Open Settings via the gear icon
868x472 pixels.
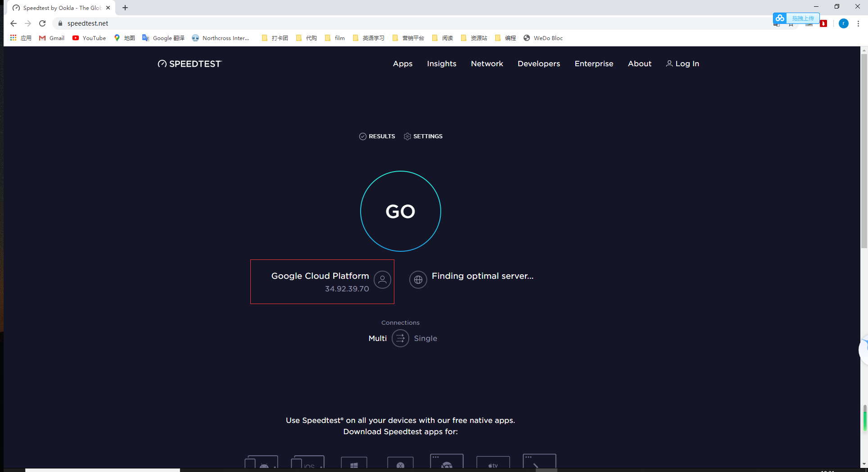423,136
